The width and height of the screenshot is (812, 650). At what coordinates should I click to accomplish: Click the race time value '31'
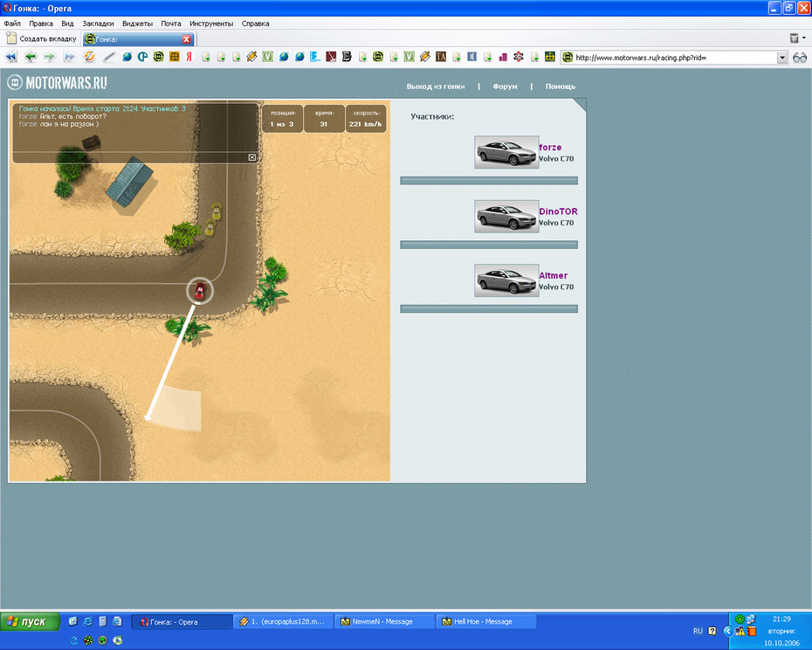pos(324,124)
